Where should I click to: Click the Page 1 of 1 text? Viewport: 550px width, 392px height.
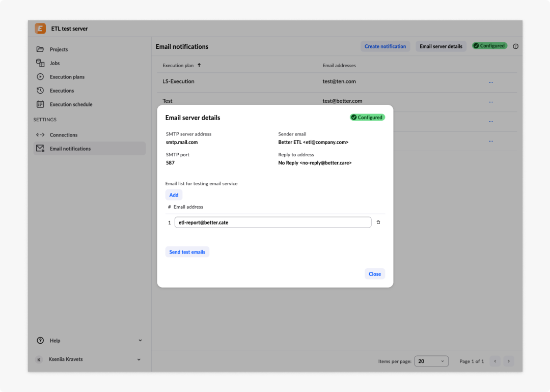point(472,361)
